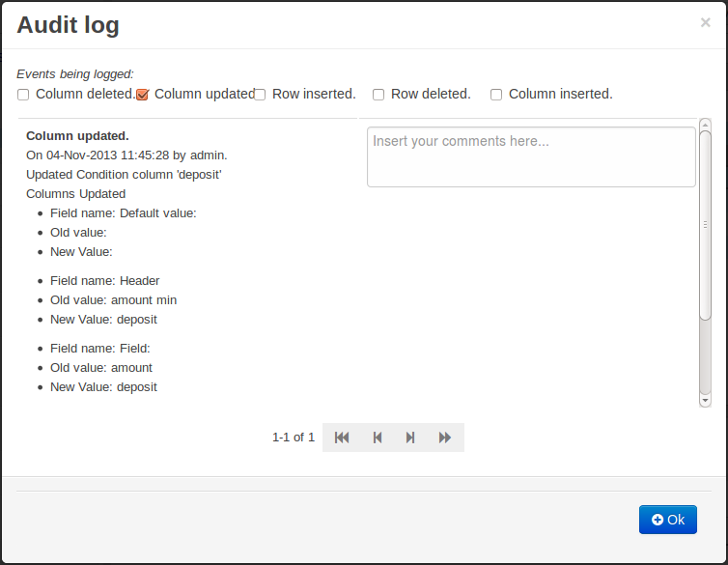728x565 pixels.
Task: Click the vertical scrollbar thumb
Action: [x=705, y=224]
